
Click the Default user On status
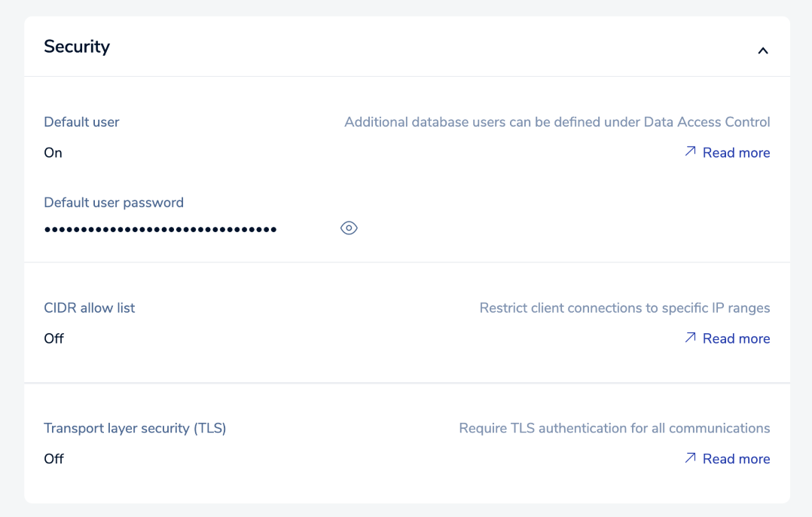53,152
